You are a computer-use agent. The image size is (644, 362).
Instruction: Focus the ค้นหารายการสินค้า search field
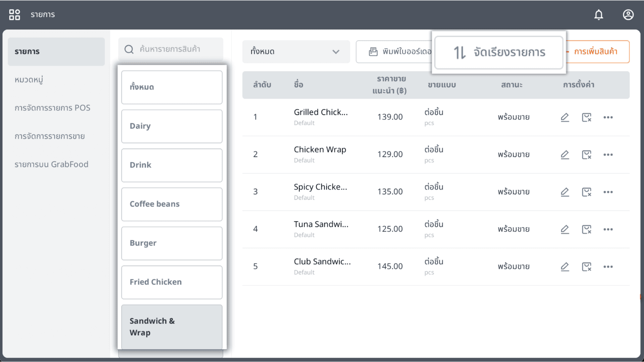[171, 49]
